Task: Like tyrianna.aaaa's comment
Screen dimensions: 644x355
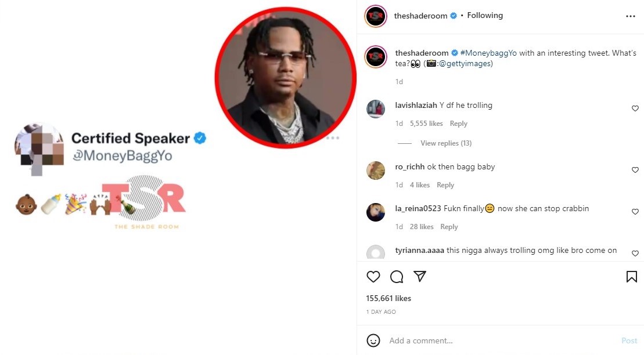Action: coord(635,253)
